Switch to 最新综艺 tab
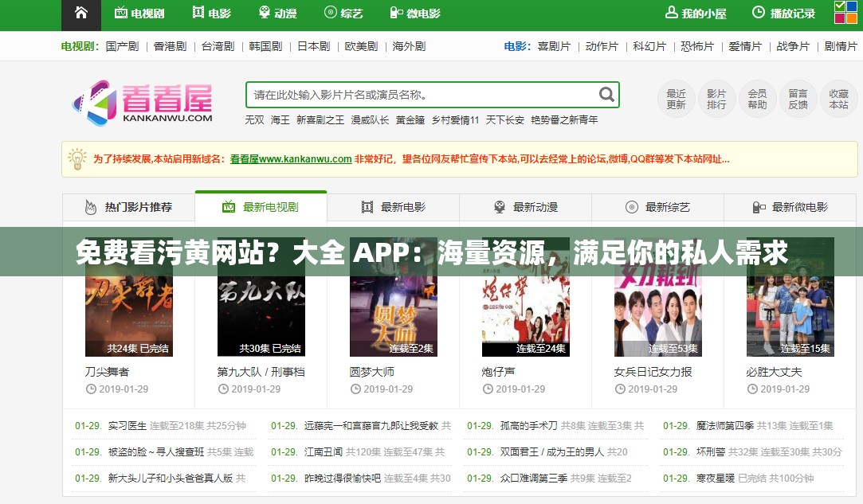 point(657,207)
